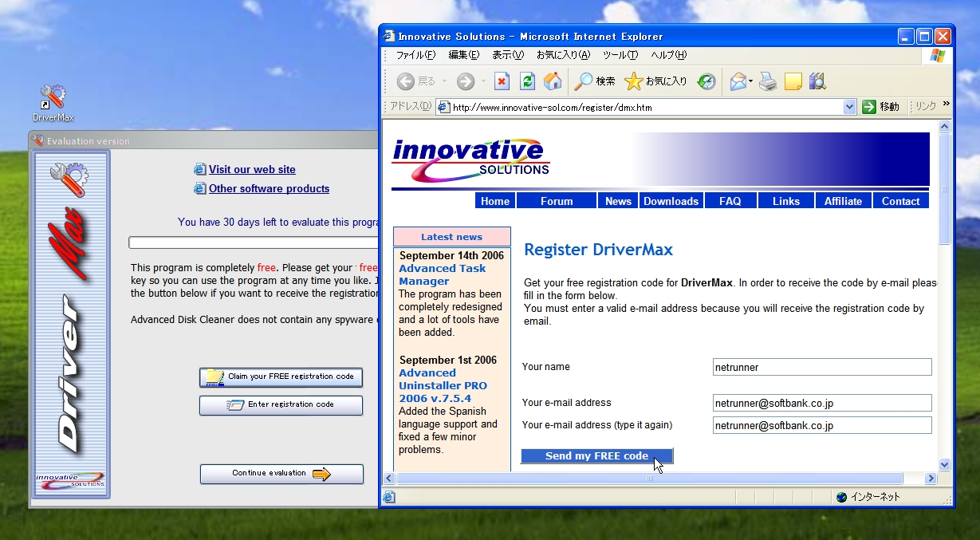Click the first Your e-mail address field
980x540 pixels.
[822, 403]
